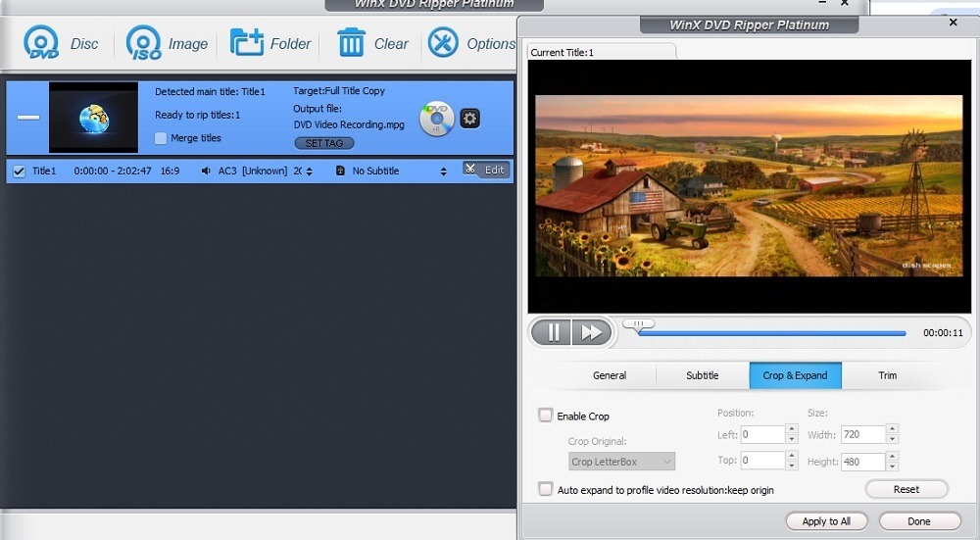Clear the title list with the trash icon
980x540 pixels.
click(351, 42)
